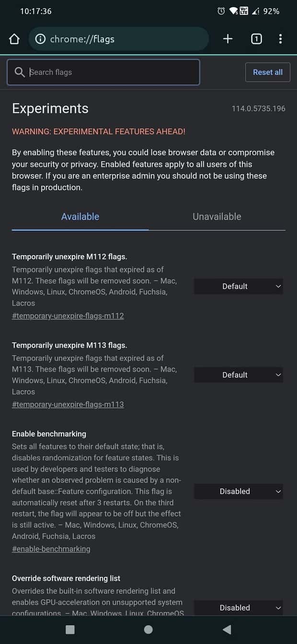
Task: Select the Available tab
Action: tap(80, 217)
